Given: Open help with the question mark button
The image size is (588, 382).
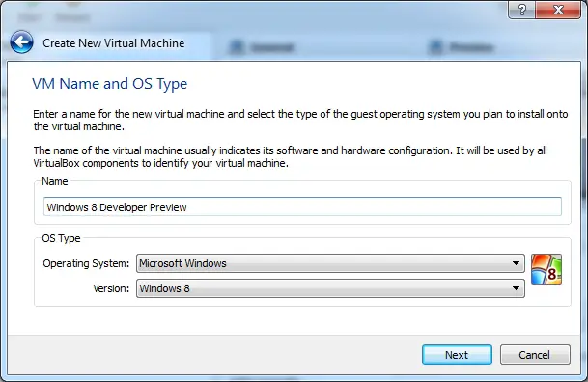Looking at the screenshot, I should [x=522, y=10].
